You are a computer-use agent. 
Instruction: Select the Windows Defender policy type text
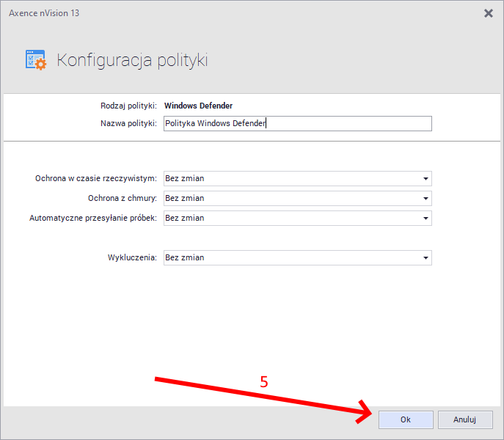[198, 106]
